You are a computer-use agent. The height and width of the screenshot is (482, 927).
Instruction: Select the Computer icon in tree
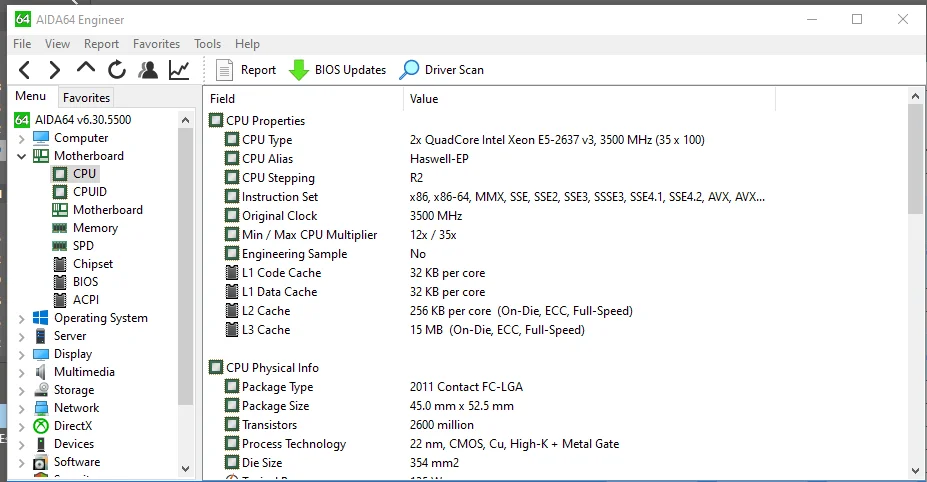41,138
